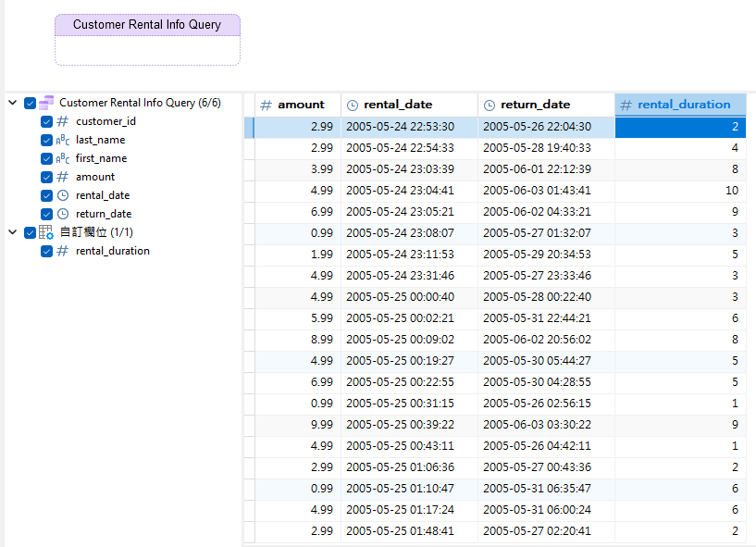Click the ABC text type icon beside last_name

click(62, 140)
